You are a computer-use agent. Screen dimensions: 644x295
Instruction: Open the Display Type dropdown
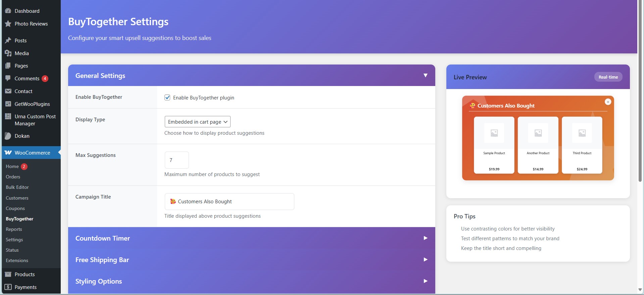197,122
